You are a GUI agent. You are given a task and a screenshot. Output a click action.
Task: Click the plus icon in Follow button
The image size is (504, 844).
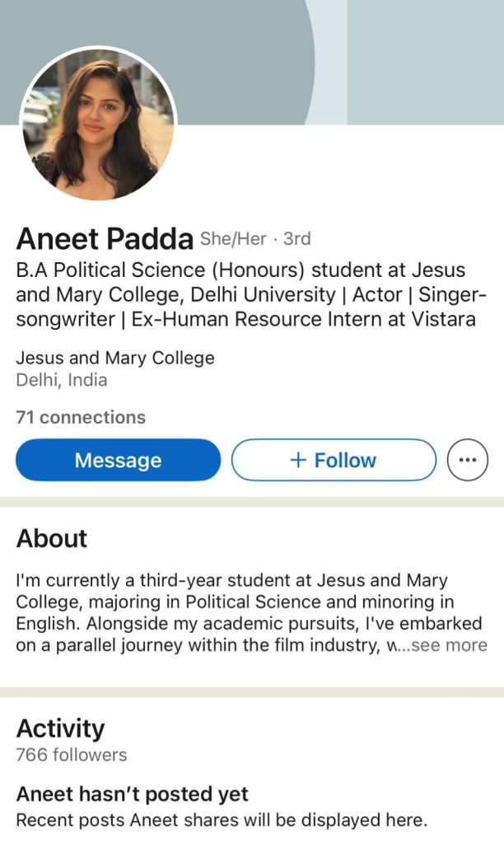[298, 460]
